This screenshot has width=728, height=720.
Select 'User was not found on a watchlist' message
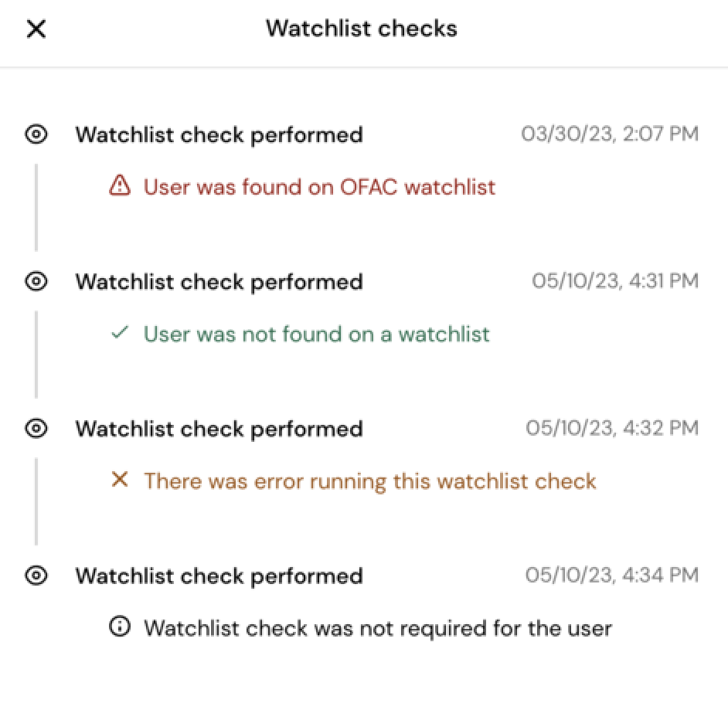pyautogui.click(x=316, y=334)
